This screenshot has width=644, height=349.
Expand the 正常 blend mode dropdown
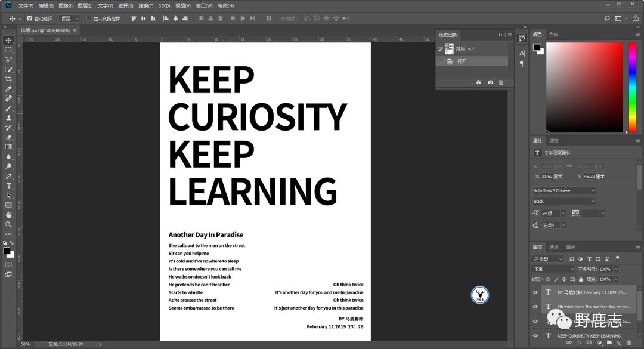[552, 269]
